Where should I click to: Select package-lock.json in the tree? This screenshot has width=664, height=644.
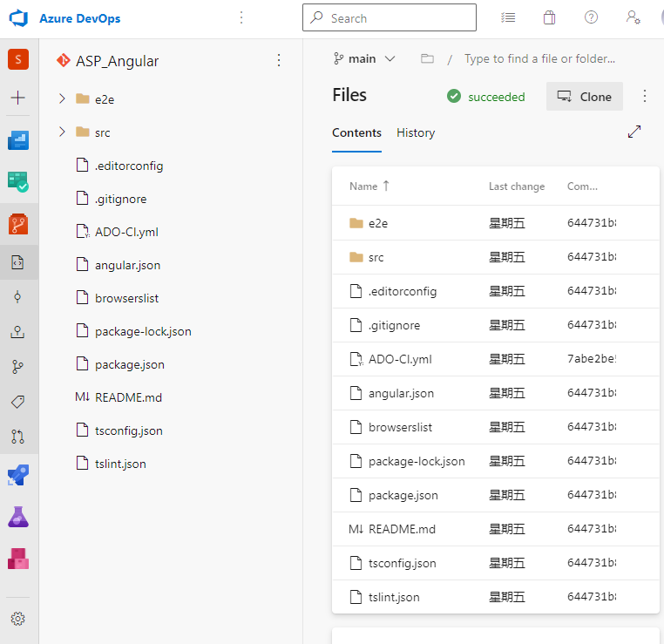point(143,331)
